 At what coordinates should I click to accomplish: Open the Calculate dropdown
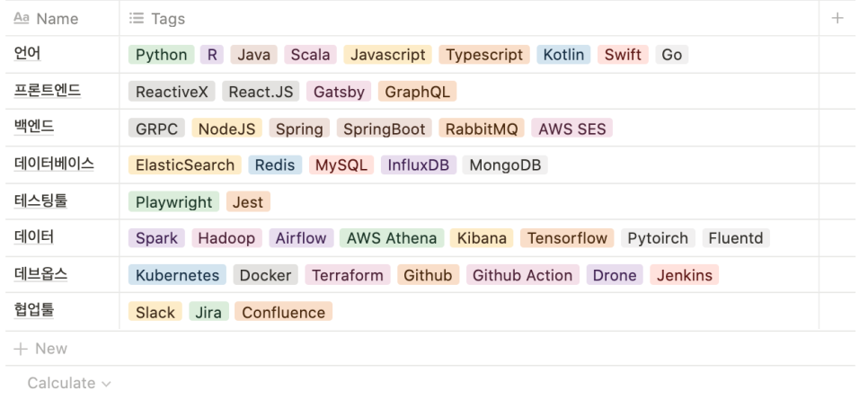(x=69, y=383)
